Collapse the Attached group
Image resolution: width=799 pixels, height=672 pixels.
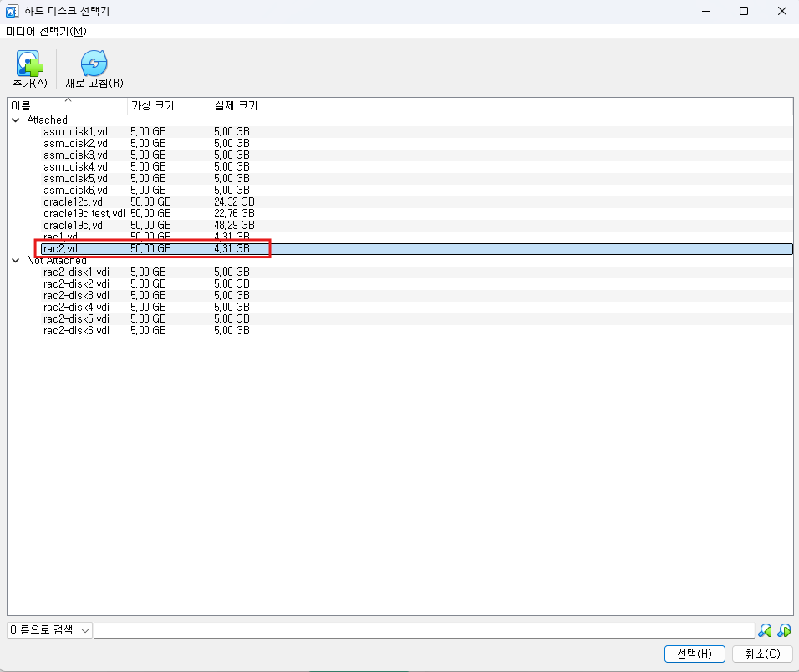click(16, 120)
